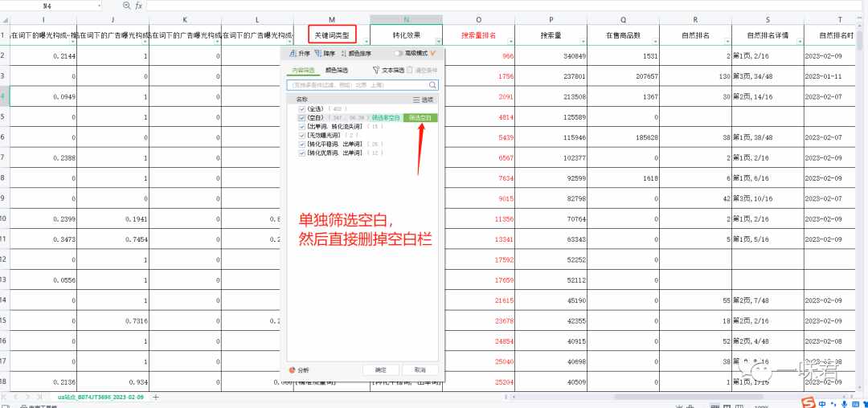Uncheck the (全选) select all checkbox
This screenshot has width=868, height=408.
tap(301, 109)
